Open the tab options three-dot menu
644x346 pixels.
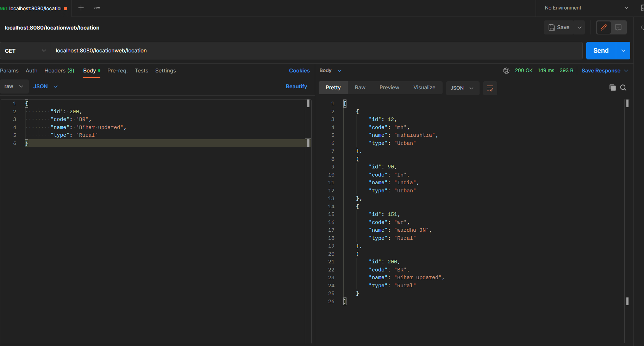tap(97, 8)
